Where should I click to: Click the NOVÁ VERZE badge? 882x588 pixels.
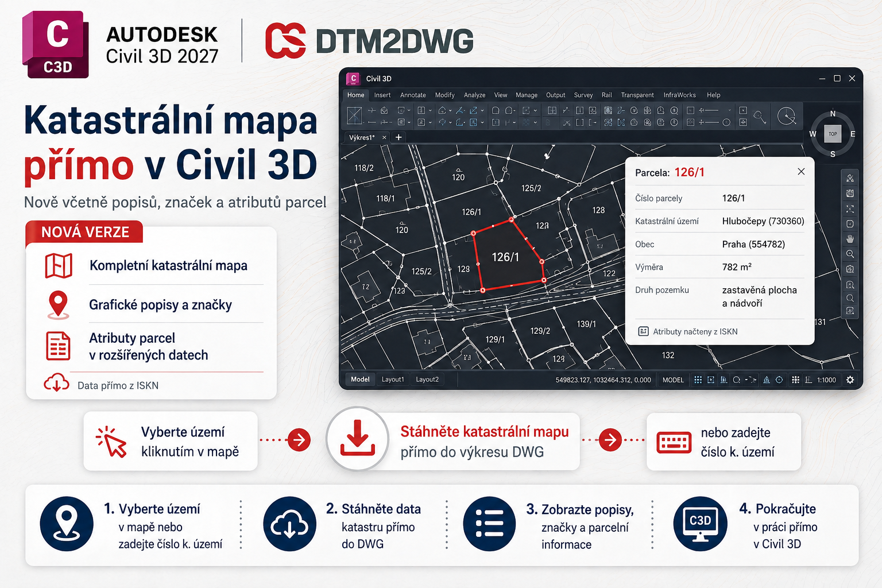[84, 232]
